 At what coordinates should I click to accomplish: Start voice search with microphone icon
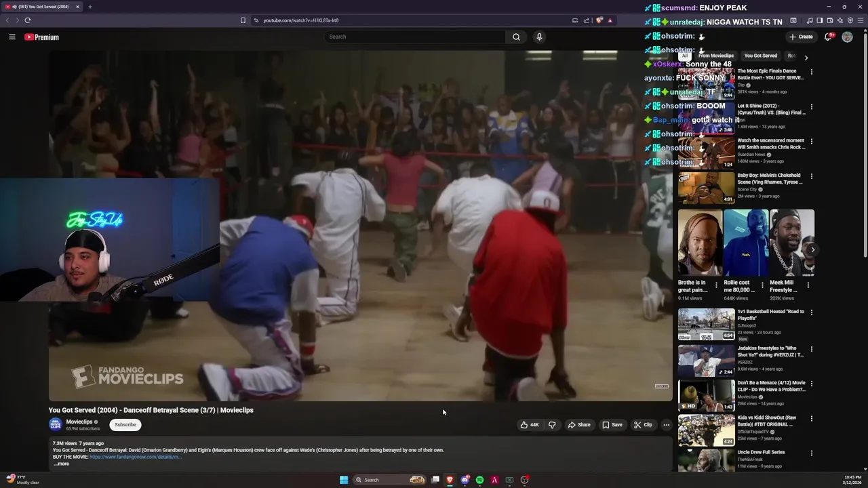click(539, 37)
